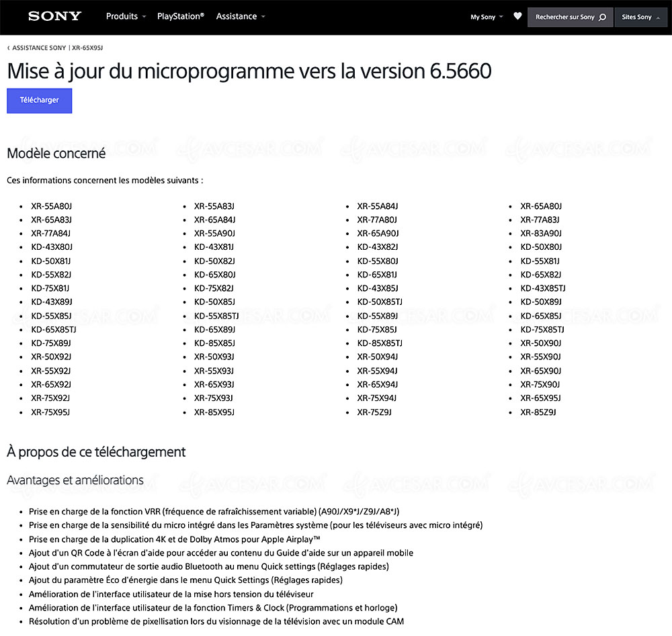Click the Sony logo
This screenshot has height=636, width=672.
pyautogui.click(x=54, y=16)
